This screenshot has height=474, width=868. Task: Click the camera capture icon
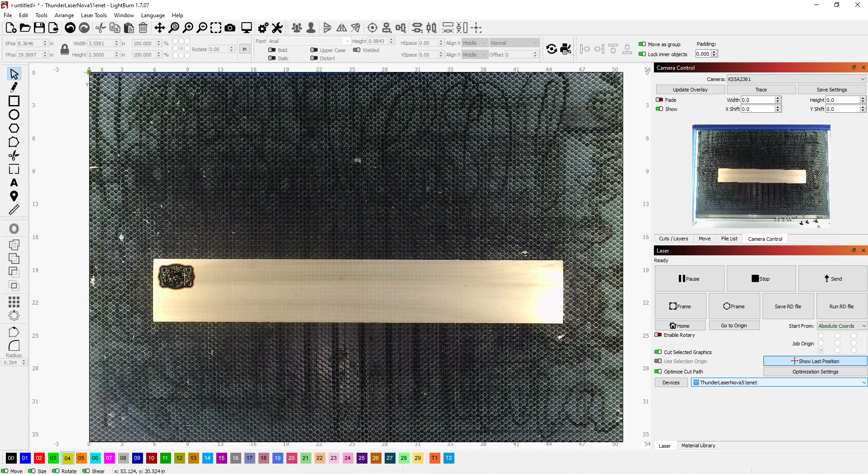coord(230,28)
